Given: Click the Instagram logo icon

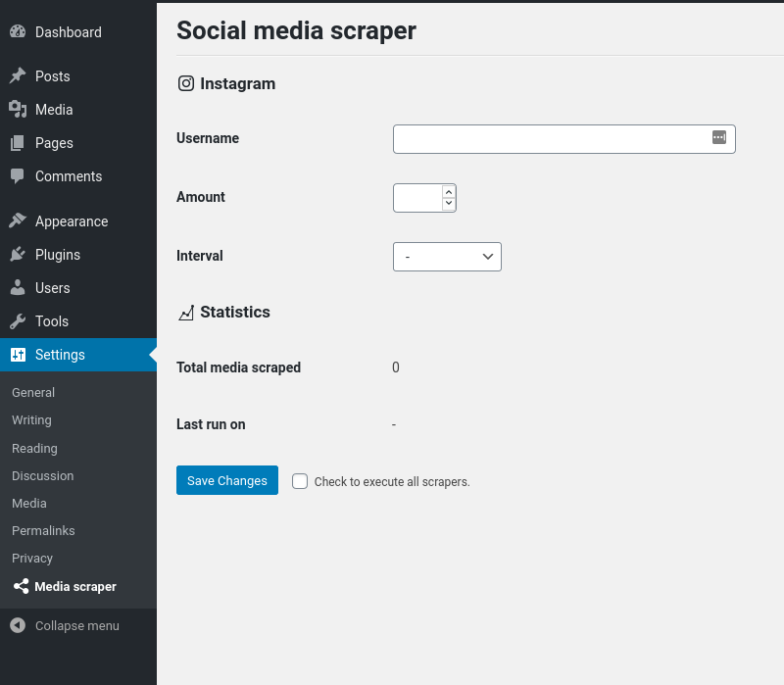Looking at the screenshot, I should click(x=186, y=83).
